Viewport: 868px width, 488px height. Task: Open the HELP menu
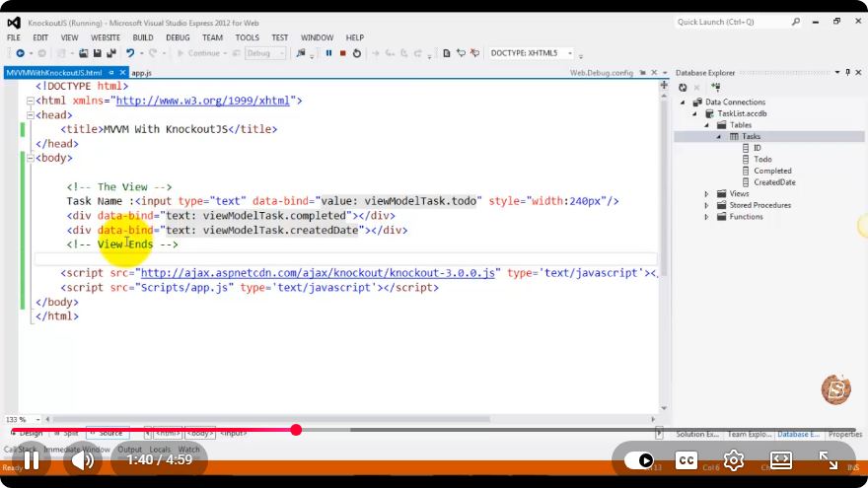tap(355, 37)
